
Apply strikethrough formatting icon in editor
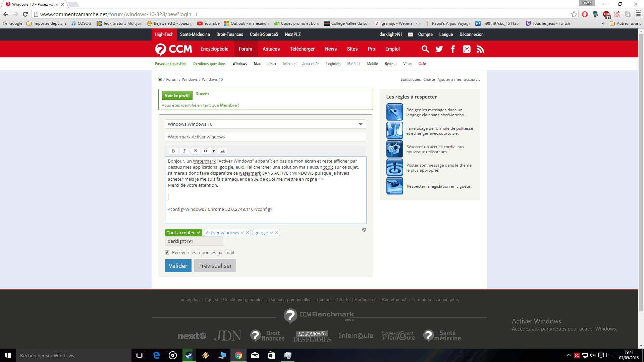[x=196, y=151]
